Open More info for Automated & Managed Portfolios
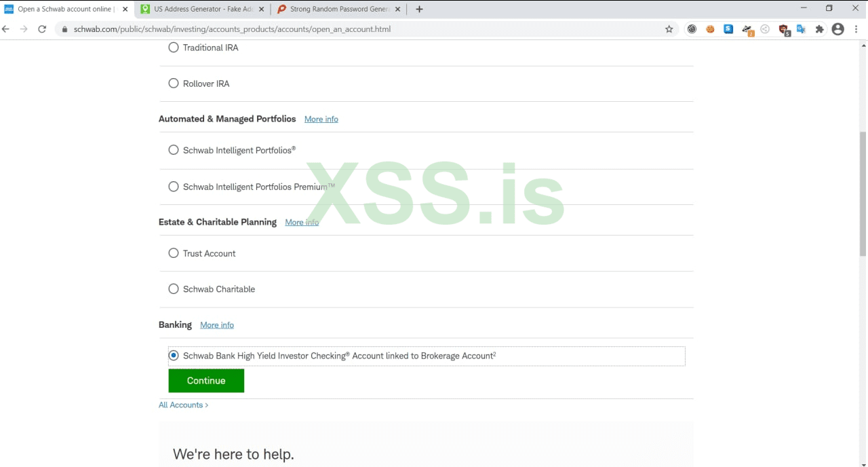 (x=321, y=119)
